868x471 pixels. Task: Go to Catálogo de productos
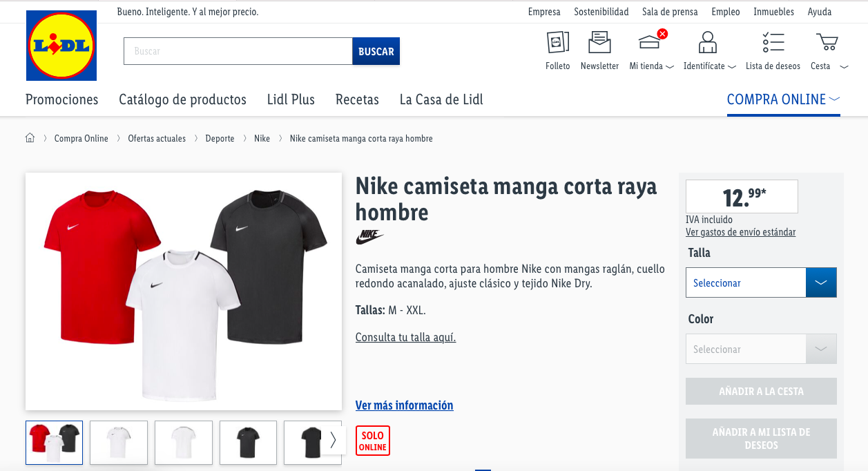(x=182, y=99)
